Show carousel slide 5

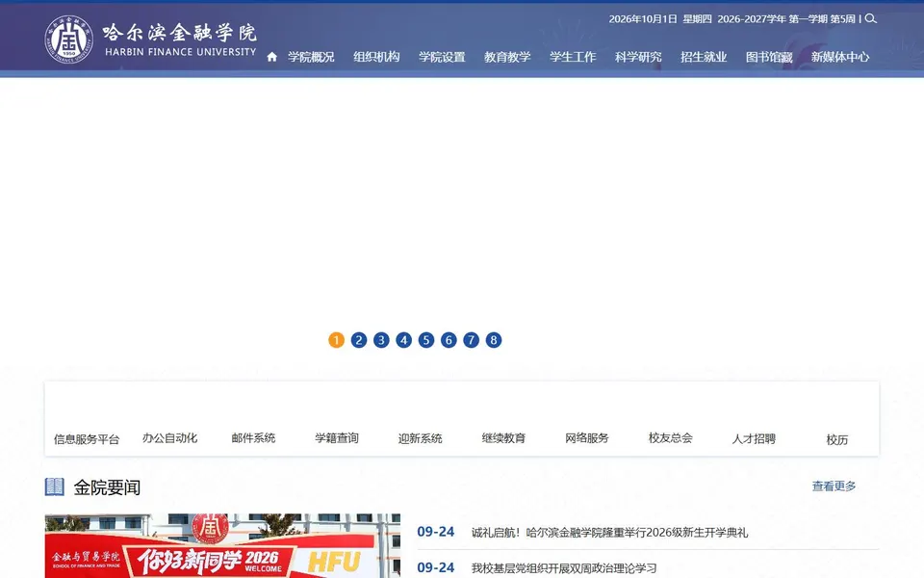(426, 340)
